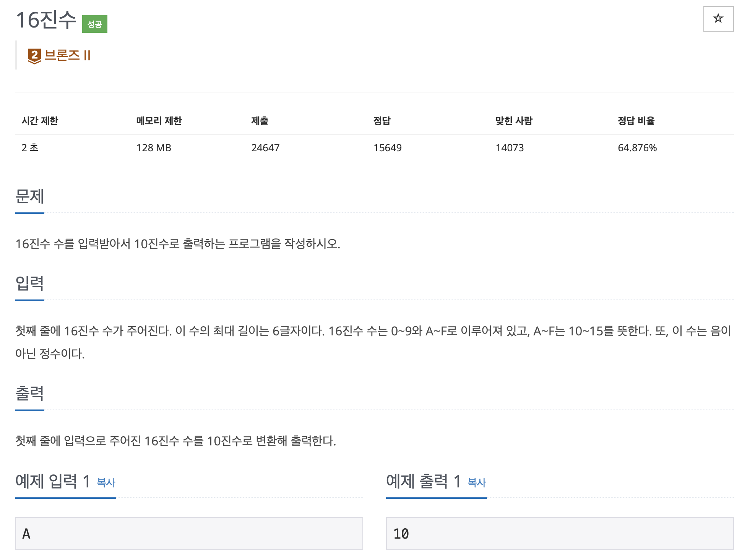Click the 입력 section heading
The image size is (750, 560).
coord(29,283)
